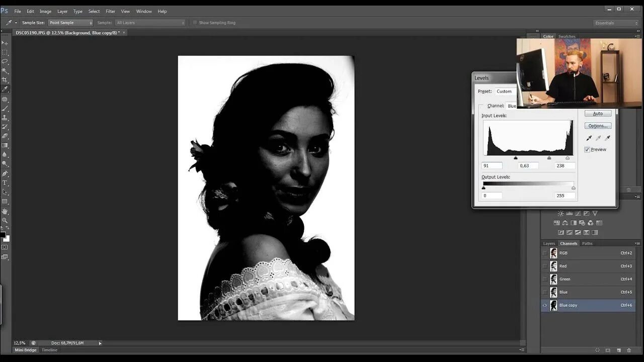Click the midtone input levels slider
This screenshot has height=362, width=644.
(549, 158)
